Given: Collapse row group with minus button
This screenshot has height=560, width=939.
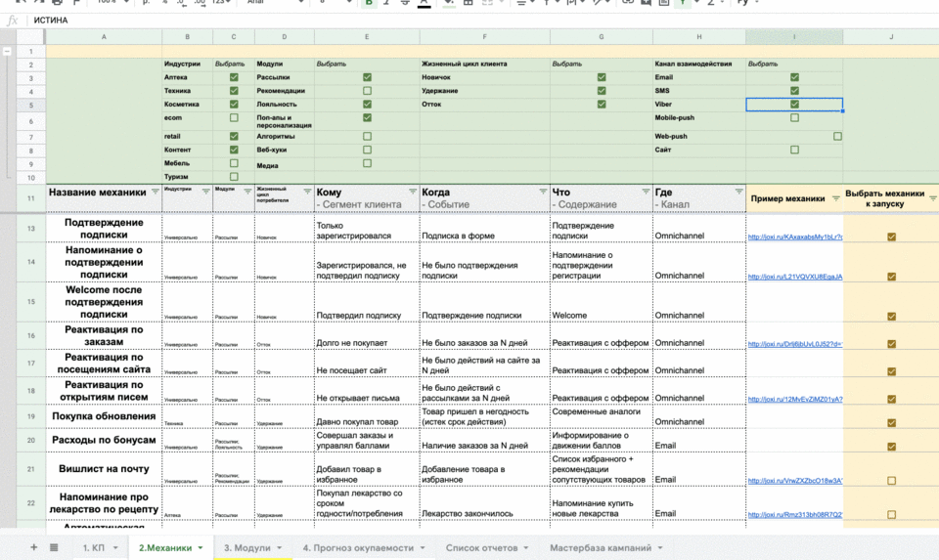Looking at the screenshot, I should tap(7, 52).
